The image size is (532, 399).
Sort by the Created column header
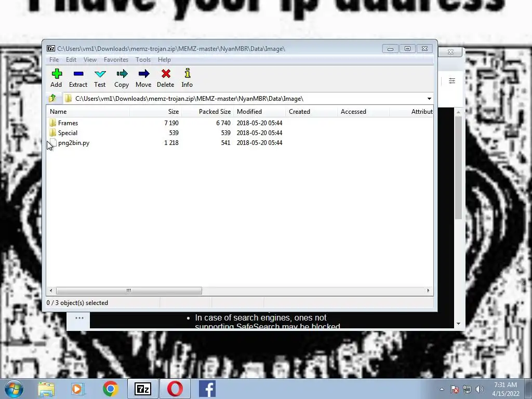[x=311, y=112]
